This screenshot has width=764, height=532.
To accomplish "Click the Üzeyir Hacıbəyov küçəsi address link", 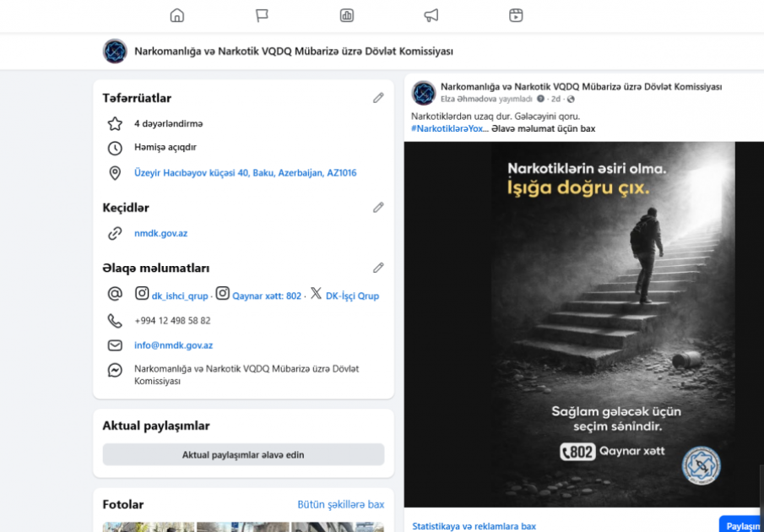I will tap(245, 173).
